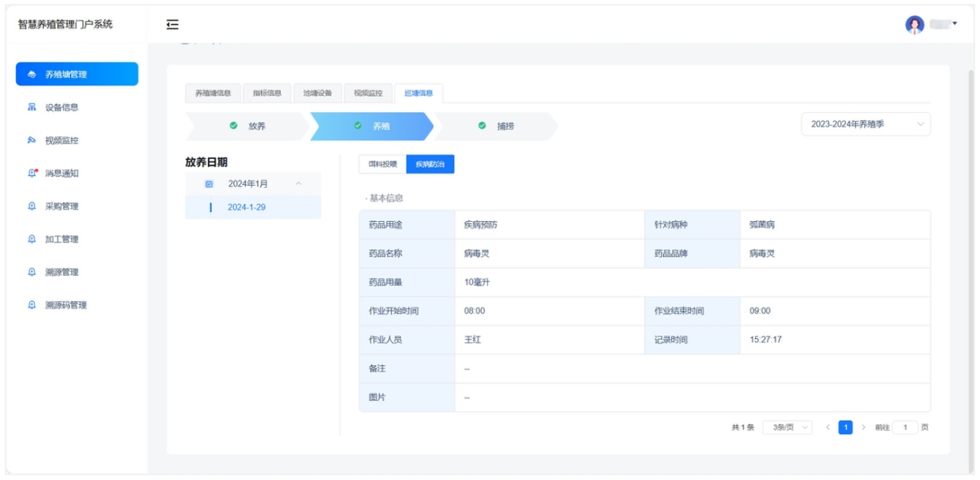Click the 记录时间 label cell
The width and height of the screenshot is (980, 480).
692,340
